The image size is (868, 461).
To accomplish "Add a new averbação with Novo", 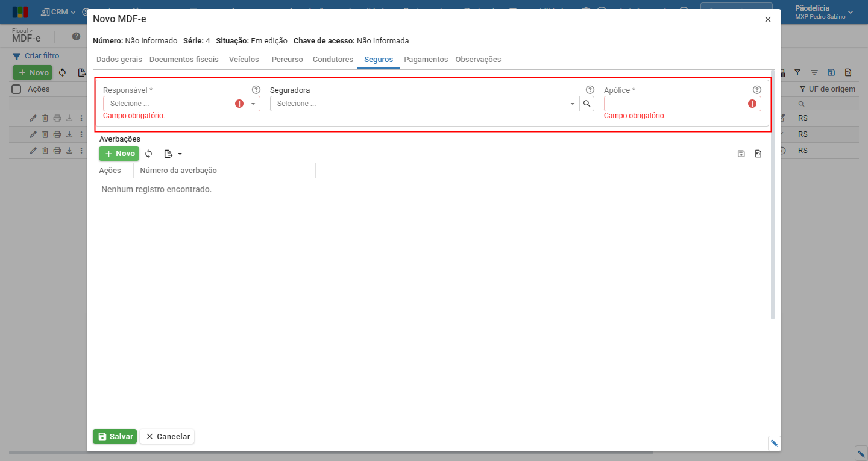I will tap(119, 154).
